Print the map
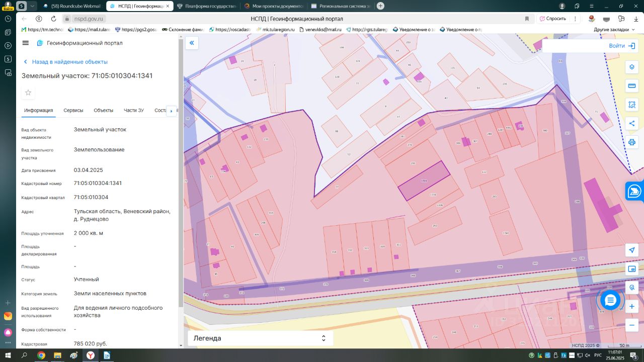The image size is (644, 362). [632, 142]
